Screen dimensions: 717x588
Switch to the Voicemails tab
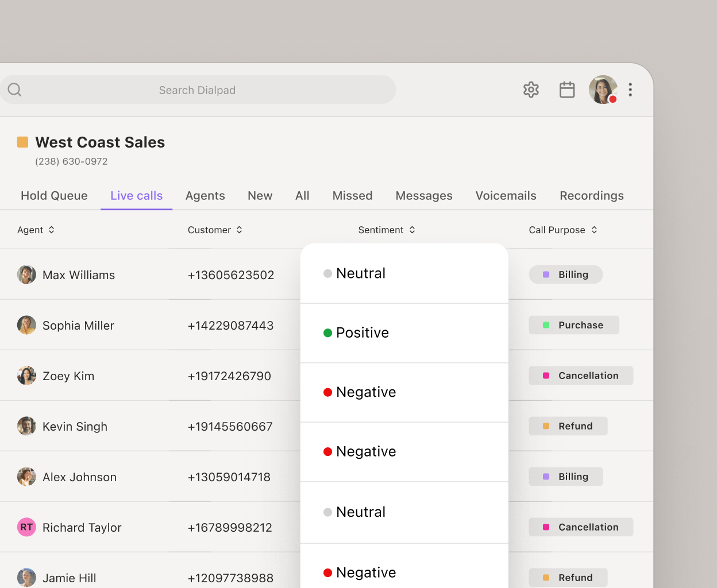pyautogui.click(x=506, y=195)
